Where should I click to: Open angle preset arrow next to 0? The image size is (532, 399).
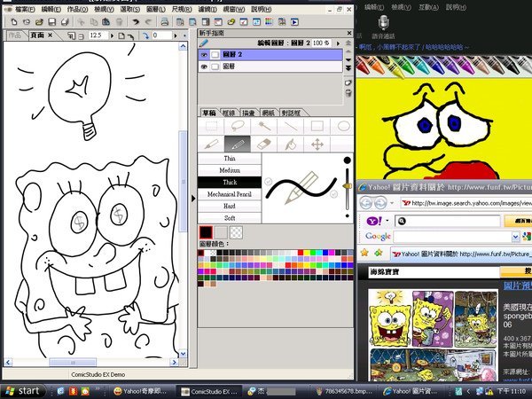(176, 35)
